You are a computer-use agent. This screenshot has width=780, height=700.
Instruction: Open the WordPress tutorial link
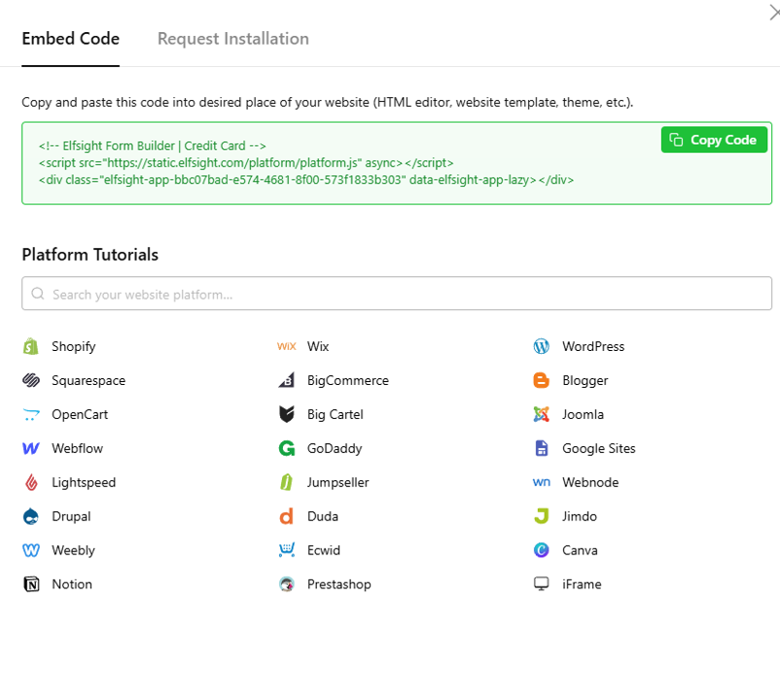593,346
